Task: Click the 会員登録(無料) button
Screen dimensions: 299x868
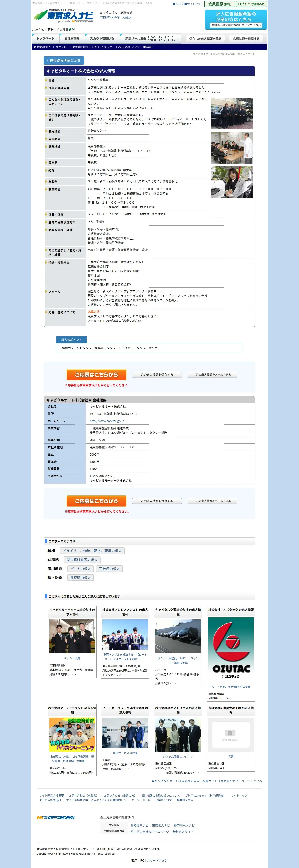Action: (219, 4)
